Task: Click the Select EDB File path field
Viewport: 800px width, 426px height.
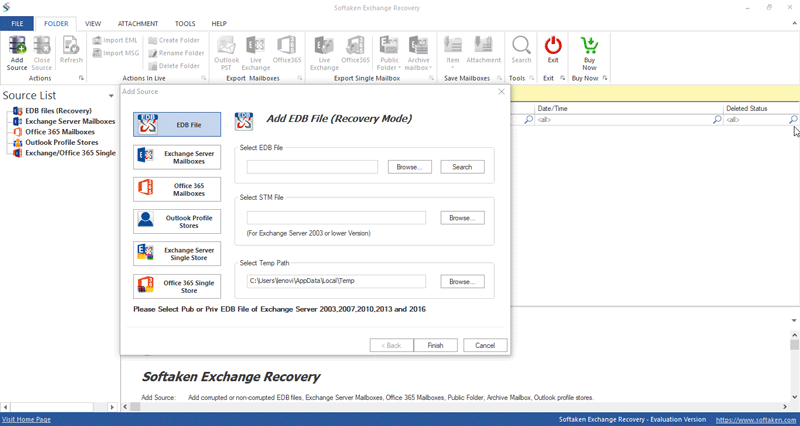Action: pos(312,167)
